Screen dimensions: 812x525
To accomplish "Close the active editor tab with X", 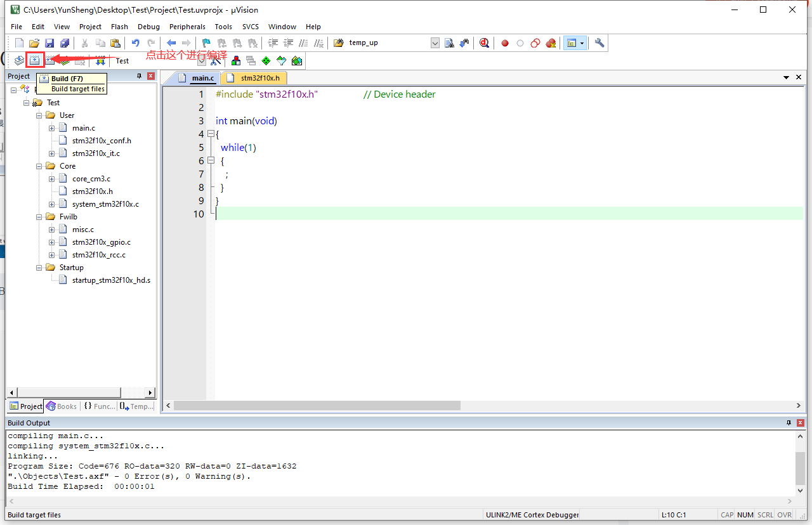I will coord(799,77).
